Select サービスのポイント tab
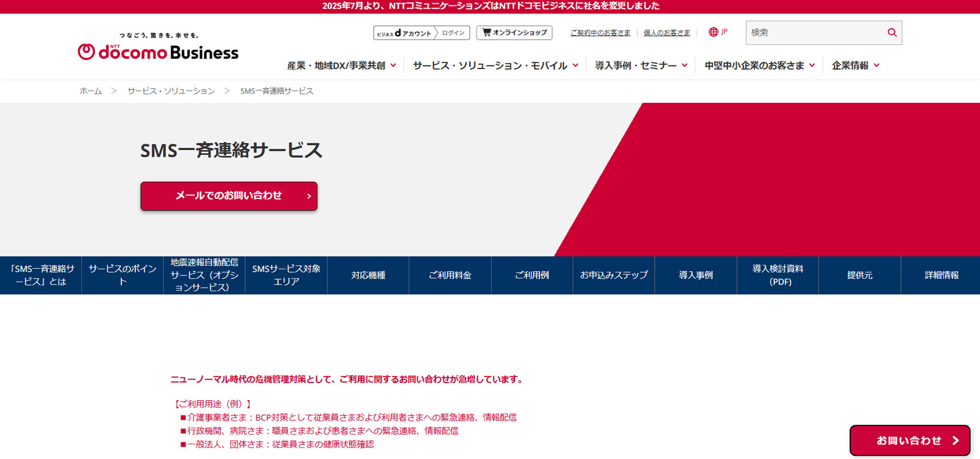The width and height of the screenshot is (980, 459). (123, 275)
